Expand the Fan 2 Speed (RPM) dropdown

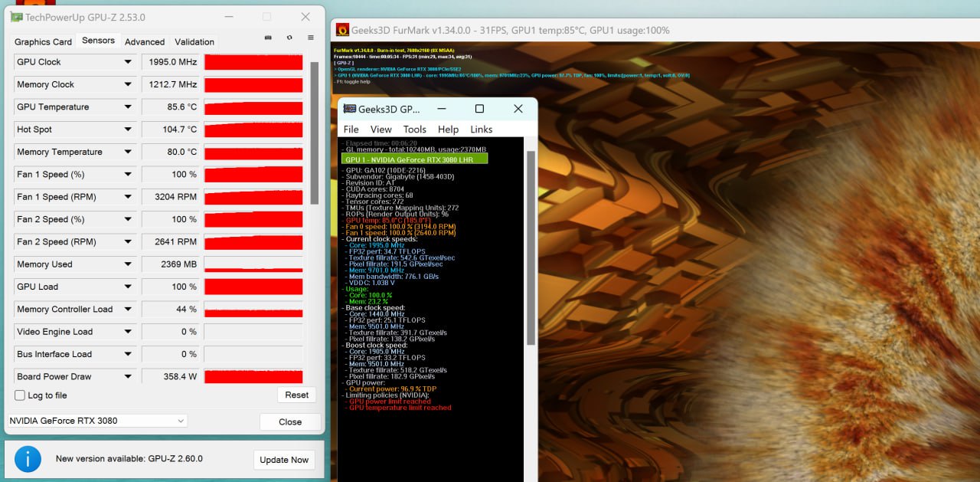point(128,242)
